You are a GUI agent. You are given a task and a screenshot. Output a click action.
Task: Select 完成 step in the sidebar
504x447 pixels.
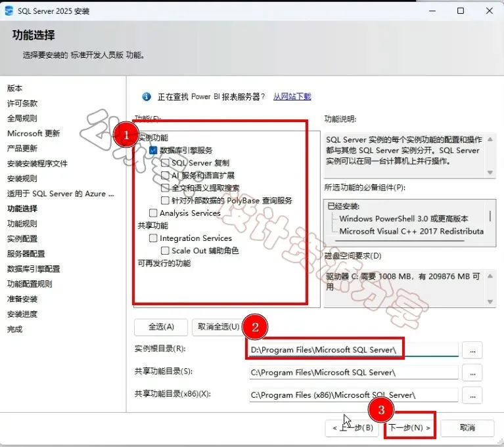15,329
